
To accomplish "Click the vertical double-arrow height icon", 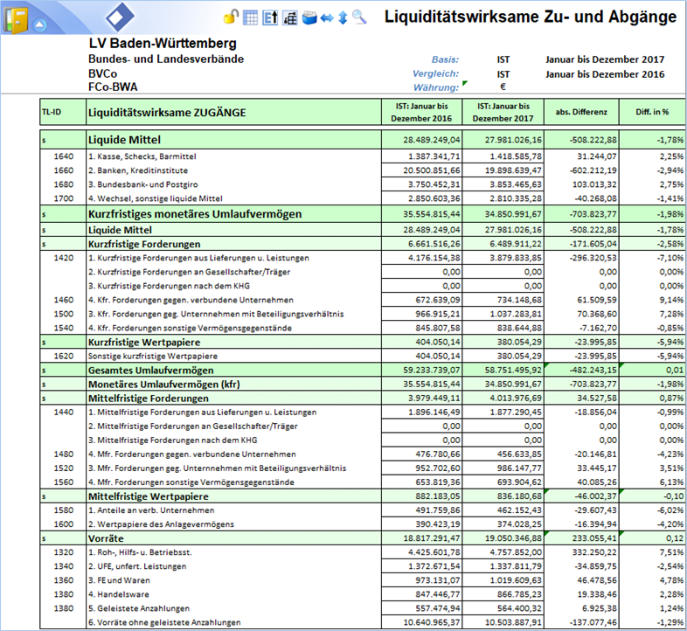I will tap(342, 17).
